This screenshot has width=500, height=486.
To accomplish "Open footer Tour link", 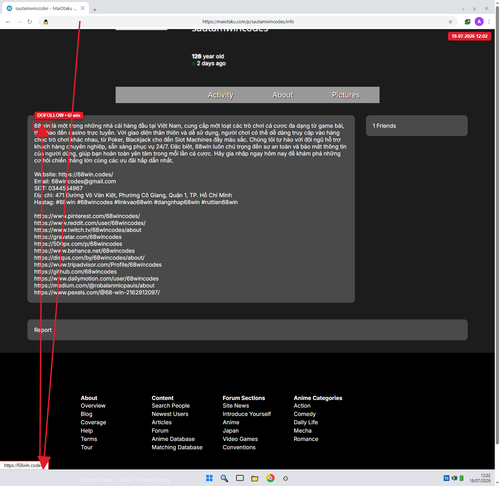I will point(87,447).
